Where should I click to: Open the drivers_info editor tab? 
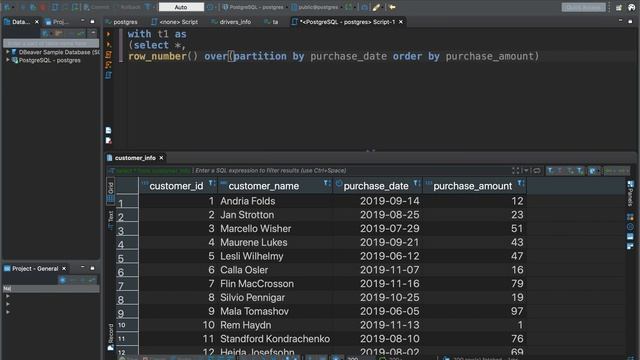[231, 22]
